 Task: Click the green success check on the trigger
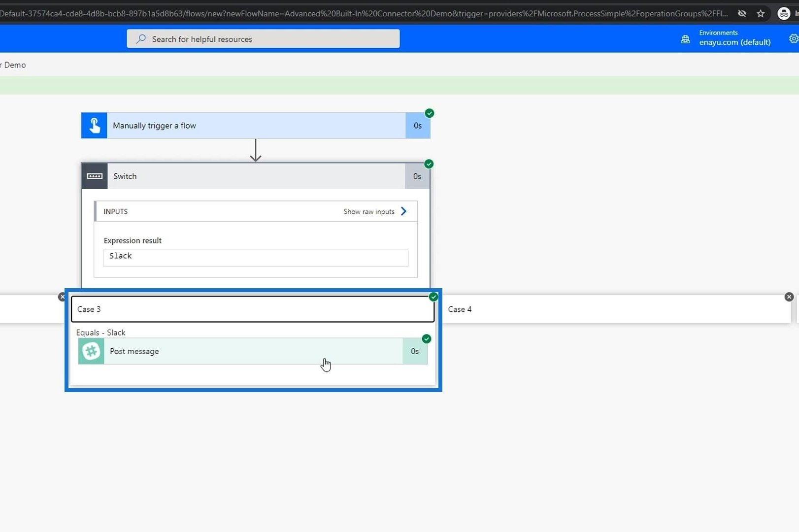pos(430,113)
